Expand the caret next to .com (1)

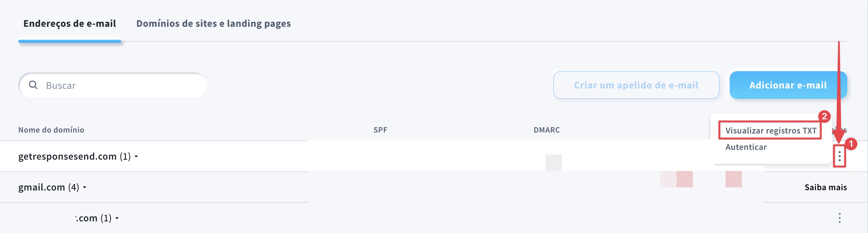pyautogui.click(x=117, y=218)
